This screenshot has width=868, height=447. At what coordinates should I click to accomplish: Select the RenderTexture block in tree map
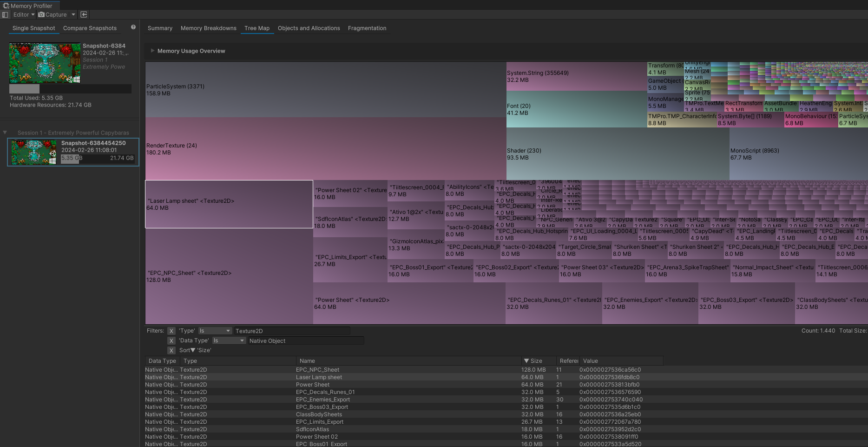click(x=326, y=149)
